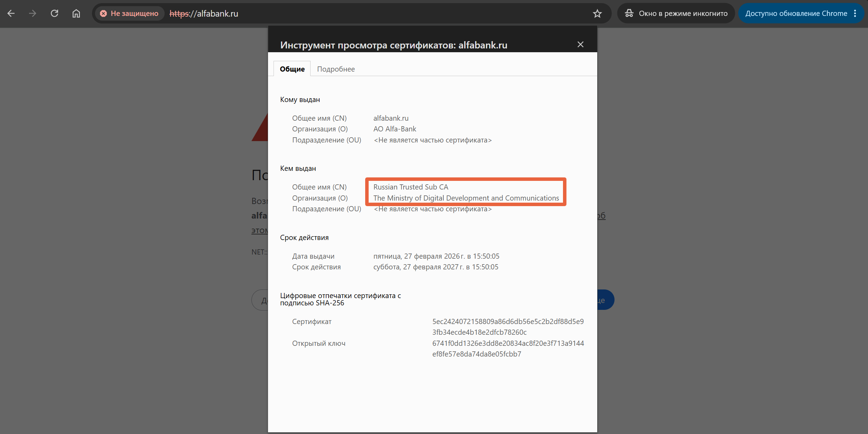Bookmark this page with the star icon
The image size is (868, 434).
click(597, 13)
